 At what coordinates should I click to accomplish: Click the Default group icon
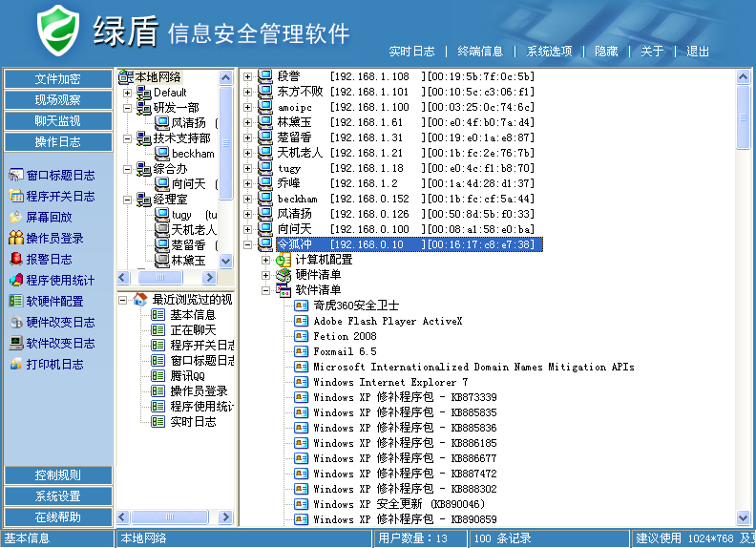click(x=144, y=93)
